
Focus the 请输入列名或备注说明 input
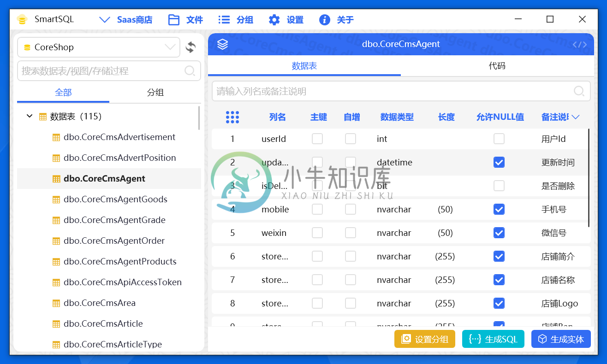pos(401,91)
